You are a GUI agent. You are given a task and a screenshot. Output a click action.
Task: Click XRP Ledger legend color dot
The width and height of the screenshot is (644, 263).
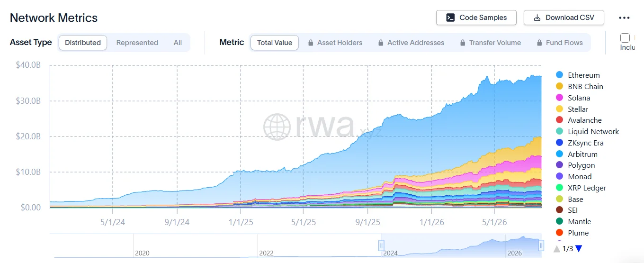(x=559, y=188)
